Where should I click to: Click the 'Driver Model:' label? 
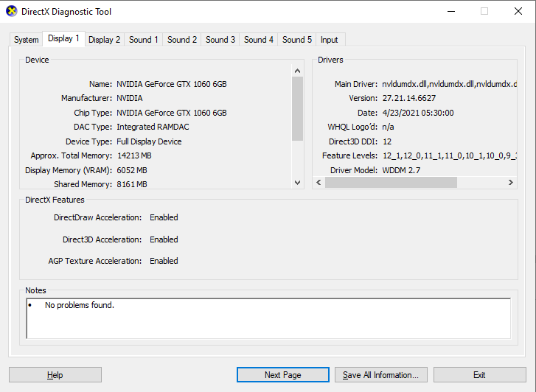354,170
